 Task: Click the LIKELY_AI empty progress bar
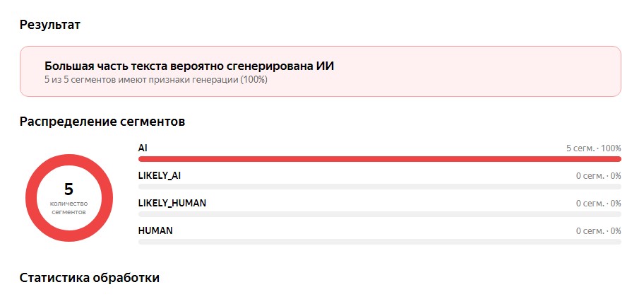379,187
